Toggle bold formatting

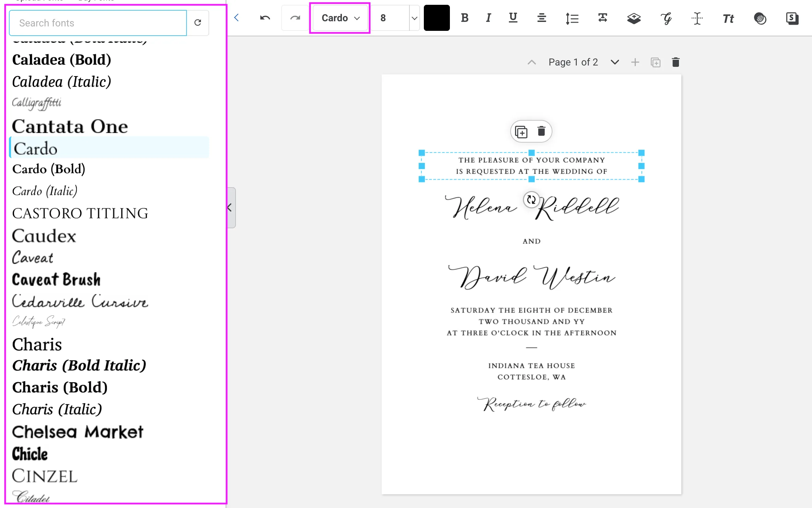465,18
